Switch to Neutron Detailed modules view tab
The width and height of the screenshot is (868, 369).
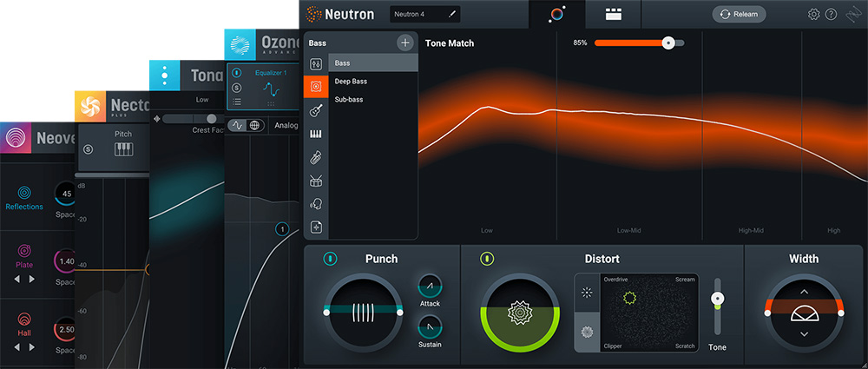point(614,15)
